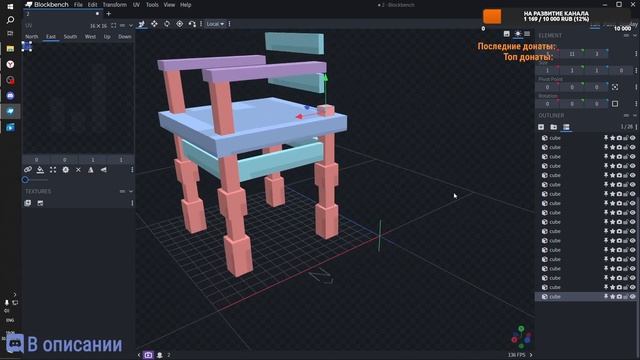
Task: Collapse the Outliner panel
Action: point(635,116)
